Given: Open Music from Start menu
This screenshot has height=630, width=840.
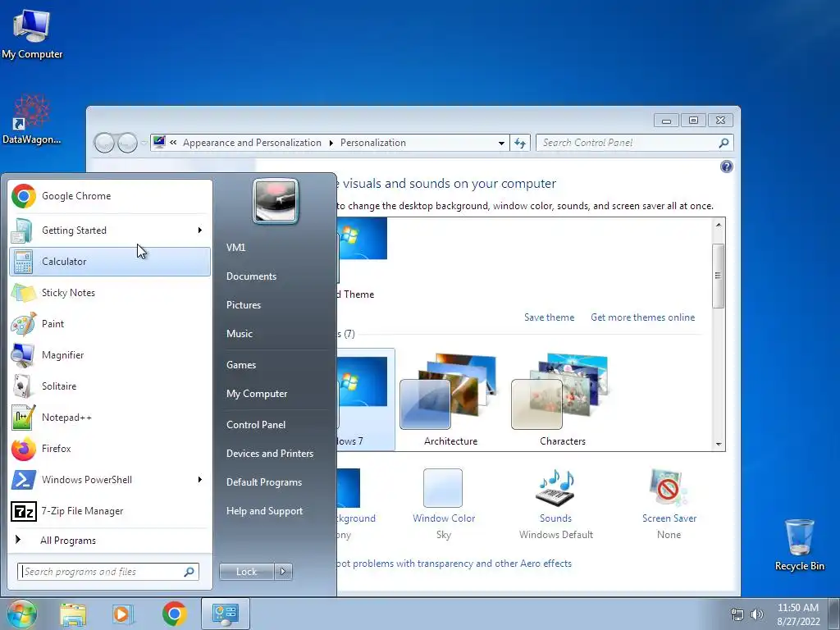Looking at the screenshot, I should point(240,334).
